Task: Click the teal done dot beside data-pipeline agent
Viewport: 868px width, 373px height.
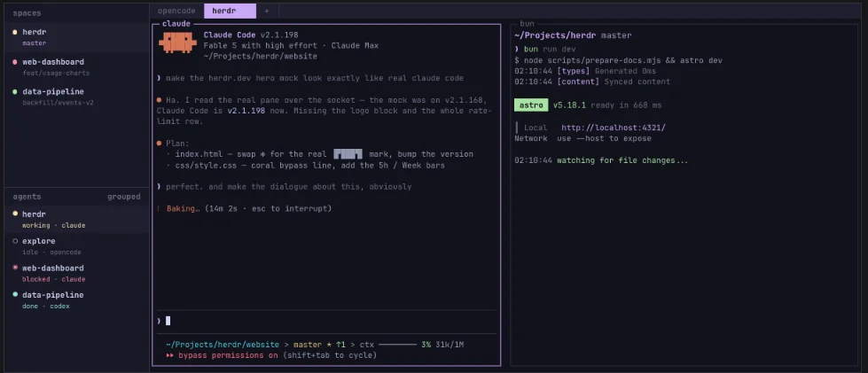Action: tap(15, 295)
